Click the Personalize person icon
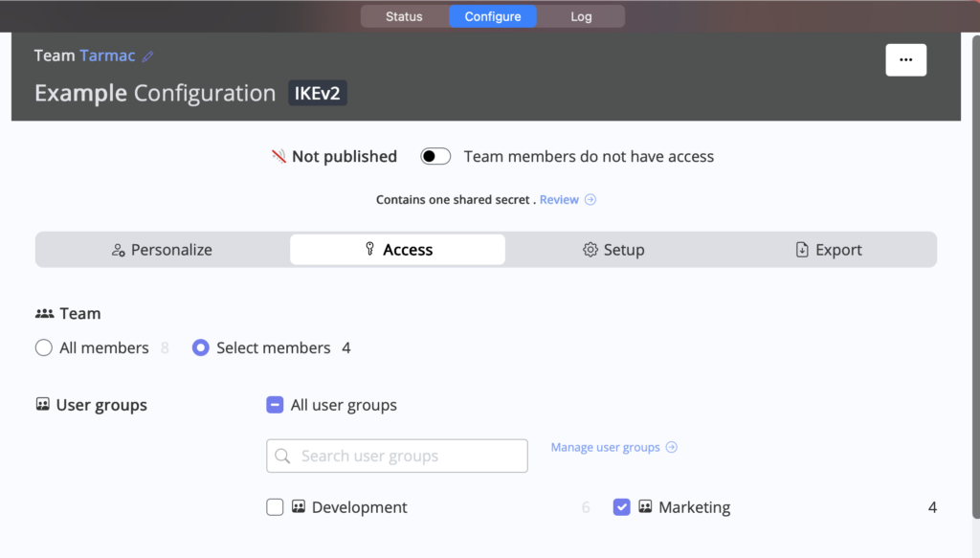980x558 pixels. pyautogui.click(x=117, y=249)
